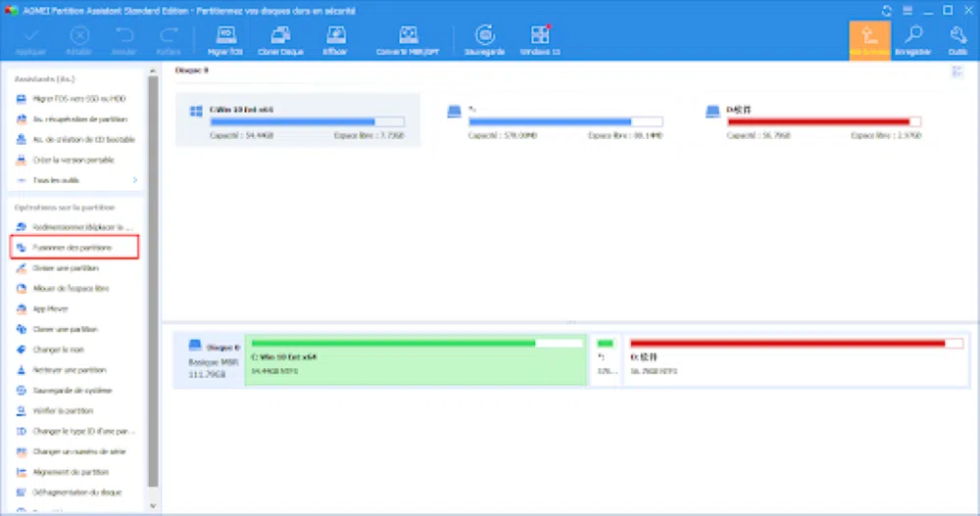Select Disque 0 Basique MBR disk header
Screen dimensions: 980x516
(x=210, y=360)
